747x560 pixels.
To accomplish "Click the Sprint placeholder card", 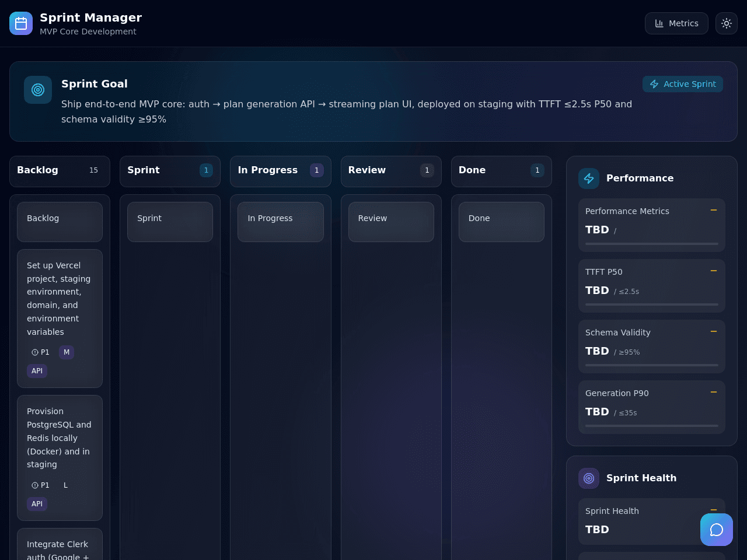I will [x=170, y=222].
